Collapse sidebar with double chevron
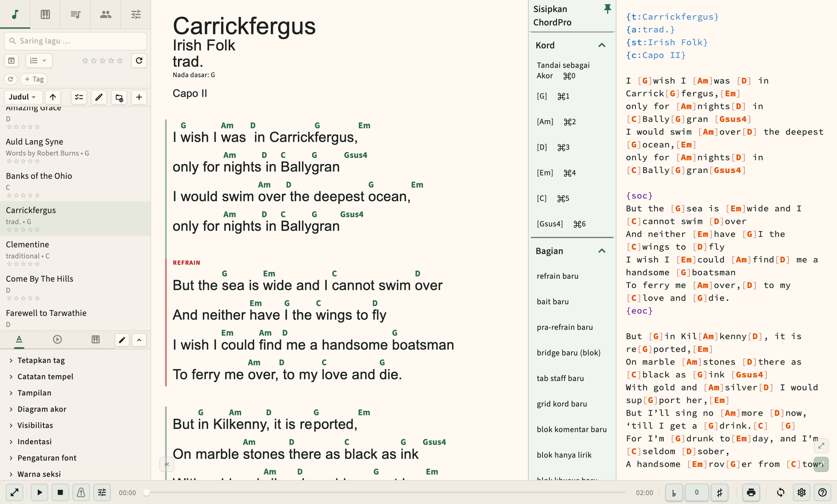 167,464
